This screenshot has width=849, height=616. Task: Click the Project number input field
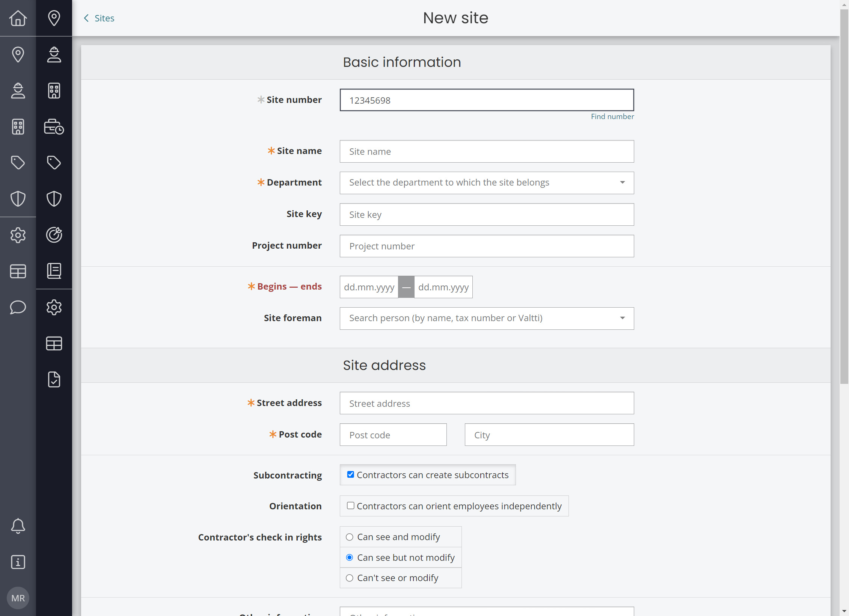coord(487,246)
